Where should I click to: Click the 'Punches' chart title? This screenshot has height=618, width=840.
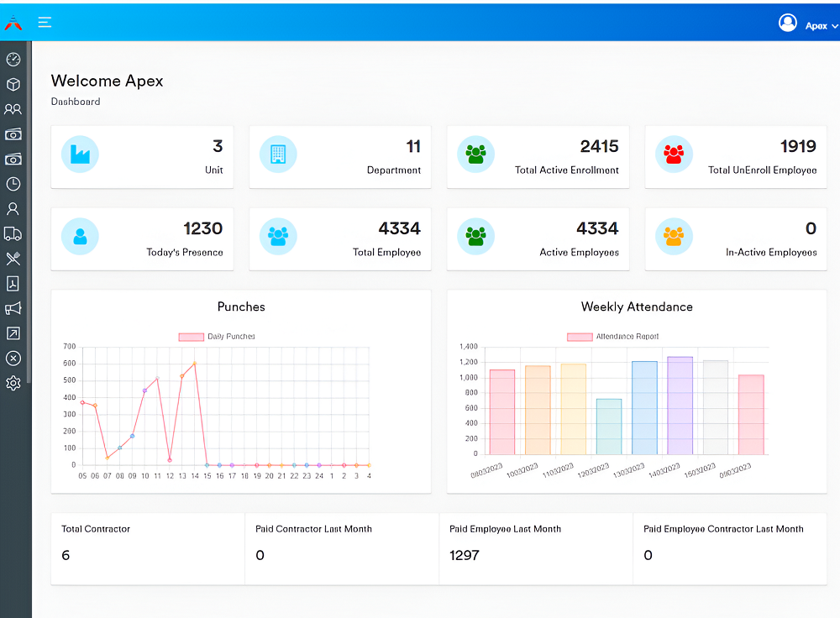click(x=241, y=306)
